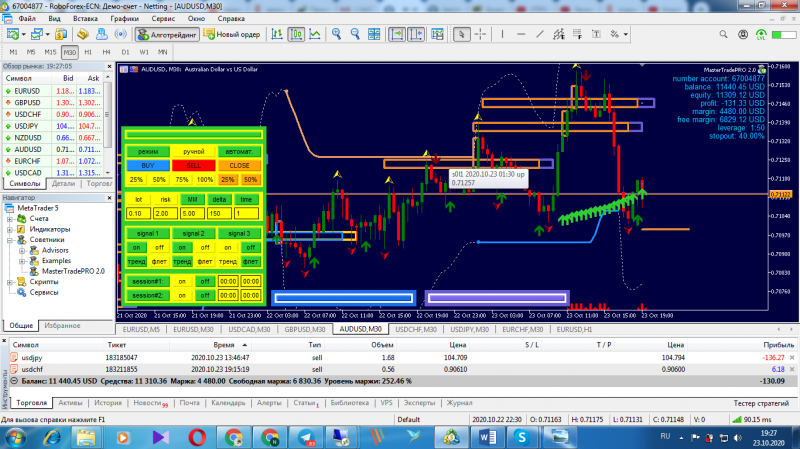
Task: Click the 100% volume button
Action: (x=205, y=180)
